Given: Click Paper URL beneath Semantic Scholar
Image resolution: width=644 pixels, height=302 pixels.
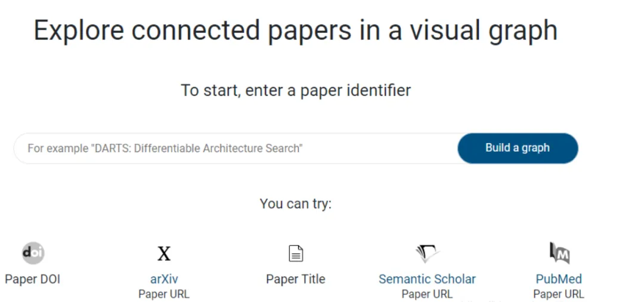Looking at the screenshot, I should click(x=427, y=294).
